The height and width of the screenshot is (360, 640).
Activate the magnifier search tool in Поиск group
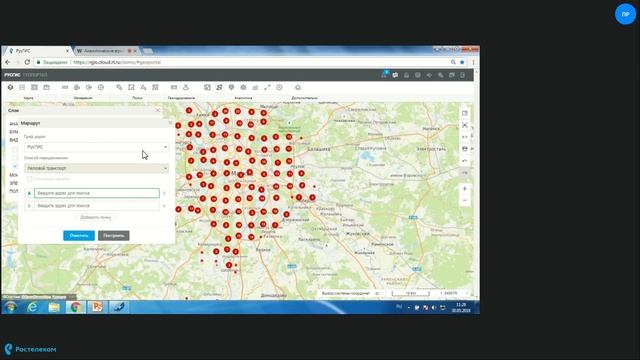click(119, 87)
